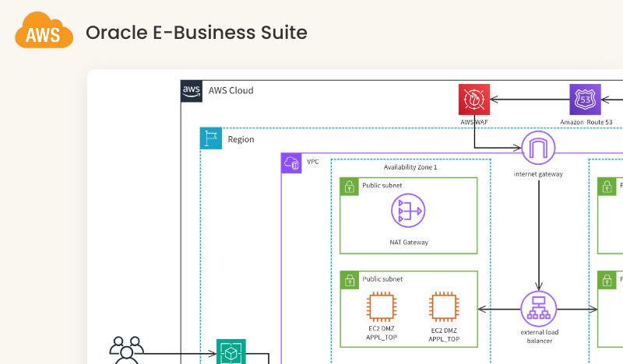This screenshot has width=623, height=364.
Task: Select the AWS Cloud group icon
Action: point(192,91)
